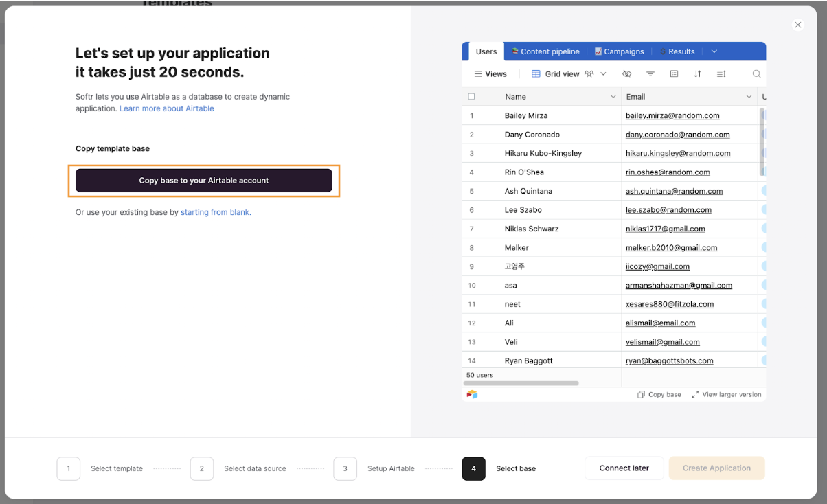Click the horizontal scrollbar under the grid

click(521, 383)
